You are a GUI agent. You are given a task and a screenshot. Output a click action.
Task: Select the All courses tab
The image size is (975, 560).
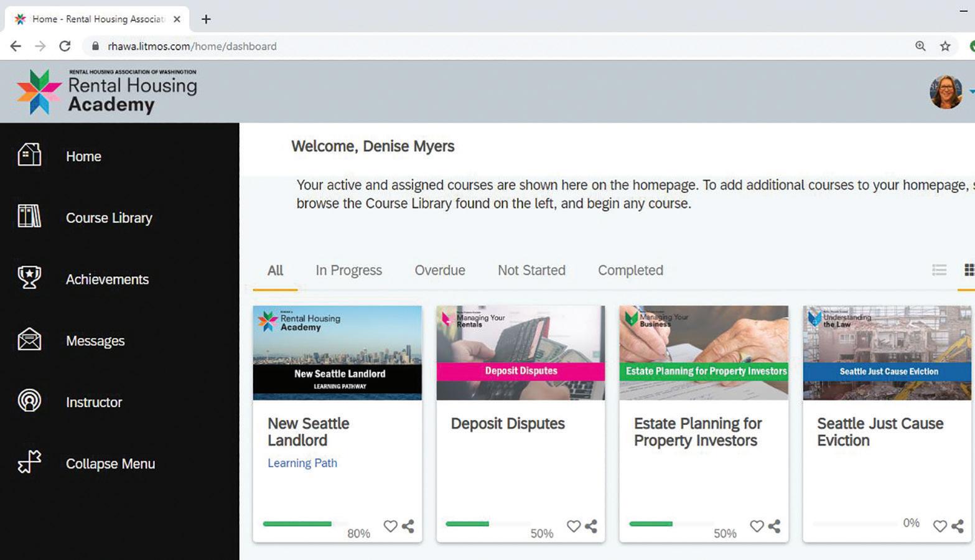pyautogui.click(x=275, y=271)
